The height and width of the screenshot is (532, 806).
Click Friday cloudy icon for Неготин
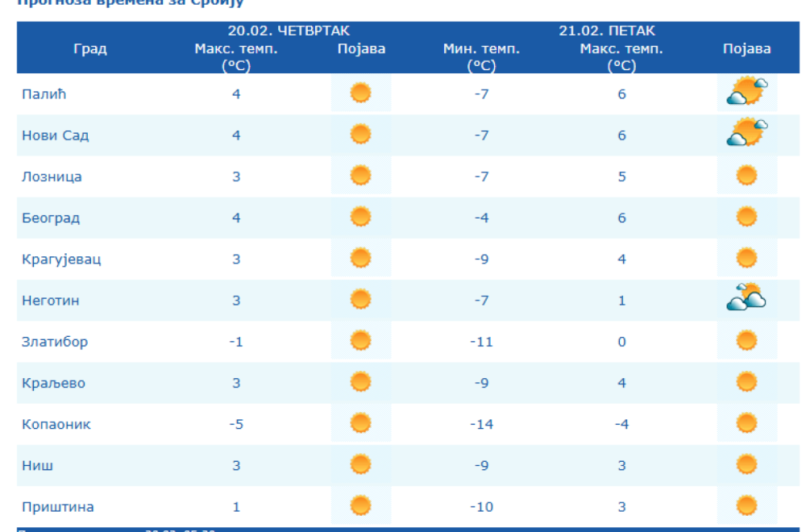pos(746,299)
